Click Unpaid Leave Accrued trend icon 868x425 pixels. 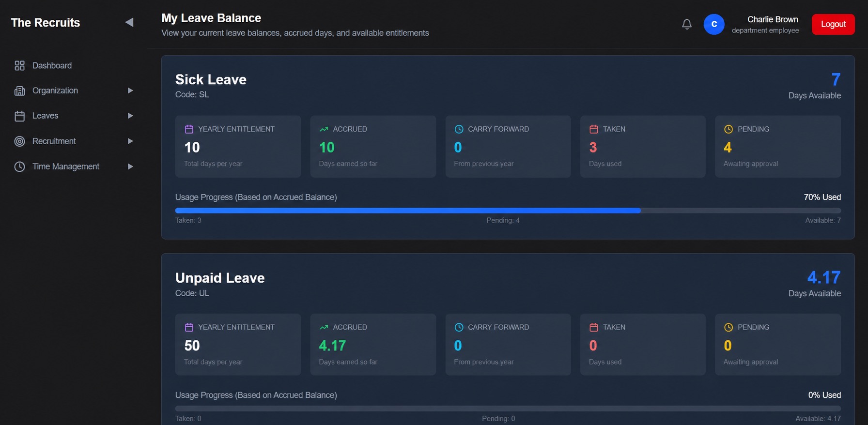click(x=324, y=327)
